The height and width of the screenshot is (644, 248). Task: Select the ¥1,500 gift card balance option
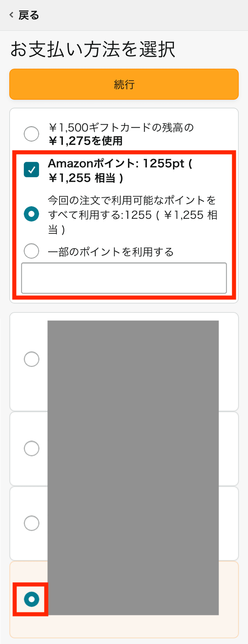pyautogui.click(x=31, y=134)
